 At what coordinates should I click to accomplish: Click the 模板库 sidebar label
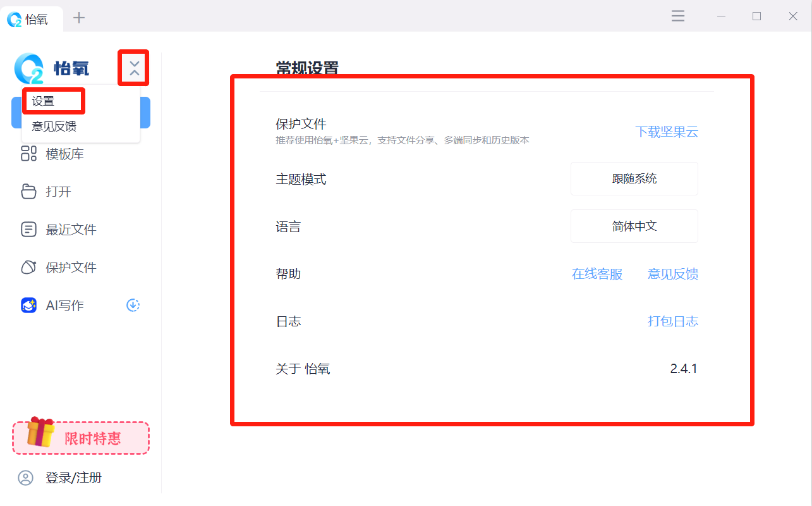(65, 154)
